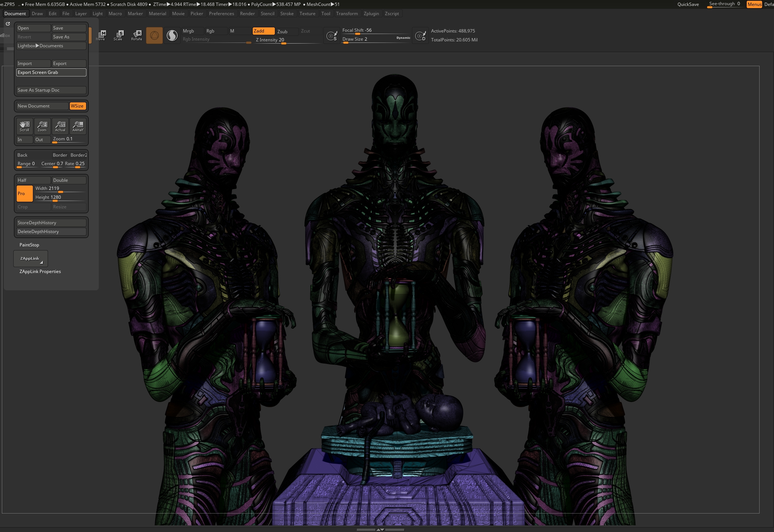Disable the WSize option
The image size is (774, 532).
pyautogui.click(x=78, y=106)
